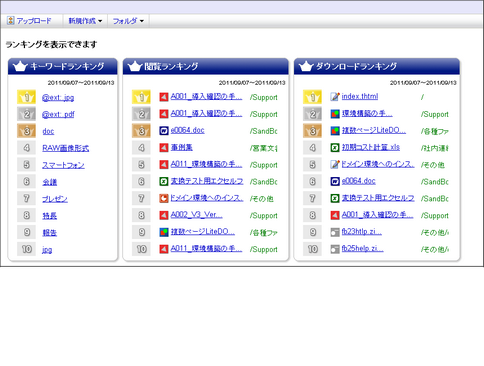This screenshot has height=366, width=484.
Task: Click PDF icon of rank 1 in 閲覧ランキング
Action: (164, 97)
